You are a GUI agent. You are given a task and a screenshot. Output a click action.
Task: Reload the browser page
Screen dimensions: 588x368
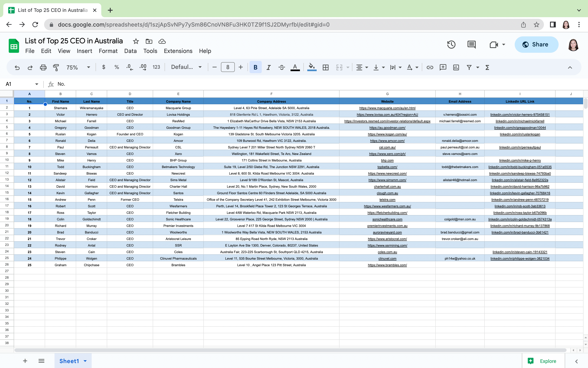35,25
